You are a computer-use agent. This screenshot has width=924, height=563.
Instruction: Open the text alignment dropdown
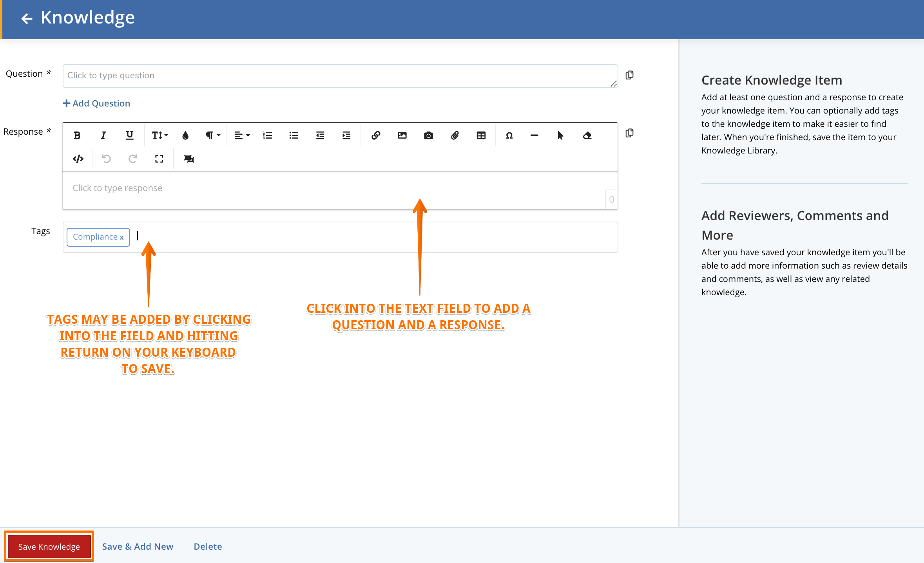click(242, 135)
